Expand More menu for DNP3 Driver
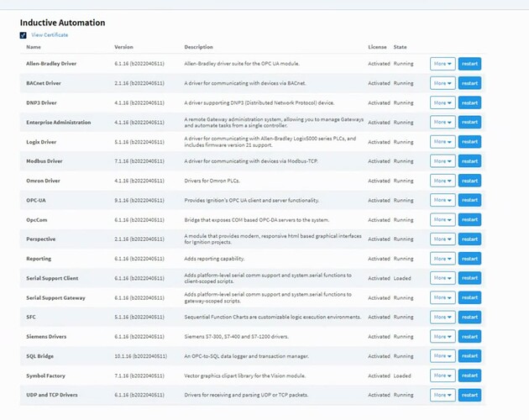529x420 pixels. click(x=443, y=102)
